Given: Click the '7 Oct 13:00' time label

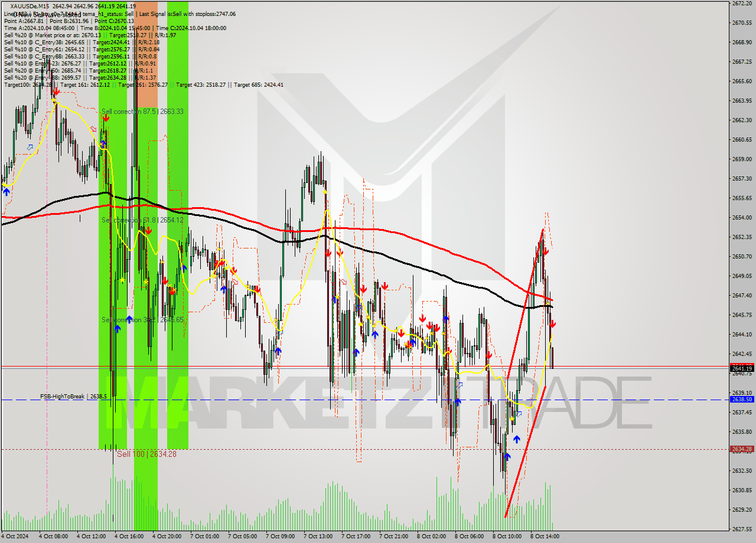Looking at the screenshot, I should 318,537.
